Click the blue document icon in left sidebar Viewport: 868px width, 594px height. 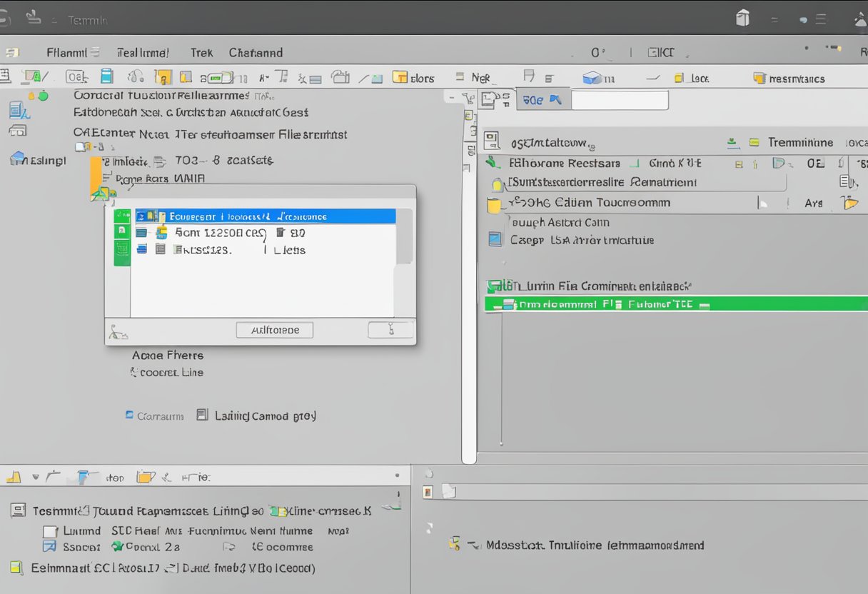18,109
